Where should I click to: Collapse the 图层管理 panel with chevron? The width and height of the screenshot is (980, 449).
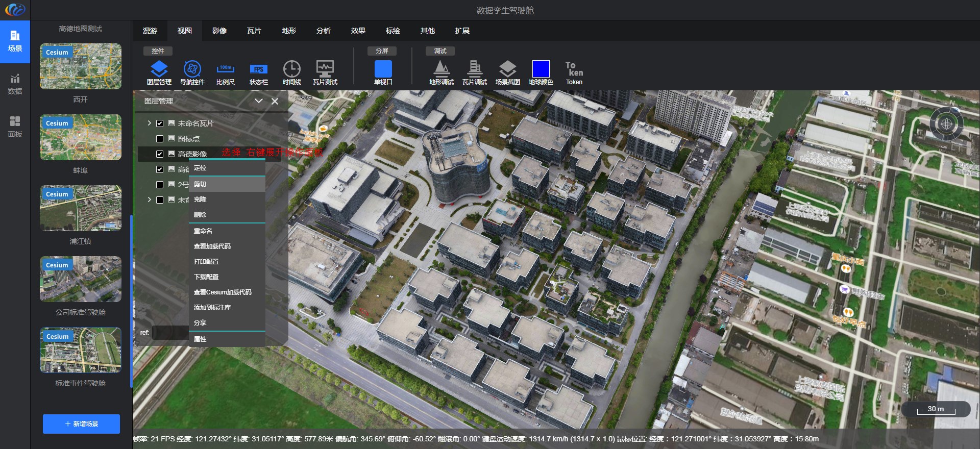pyautogui.click(x=259, y=101)
